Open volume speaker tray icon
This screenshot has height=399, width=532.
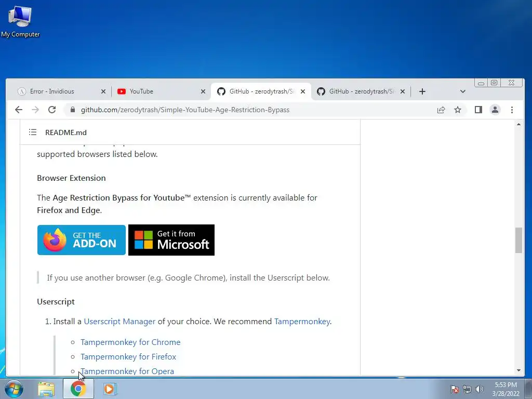click(480, 389)
